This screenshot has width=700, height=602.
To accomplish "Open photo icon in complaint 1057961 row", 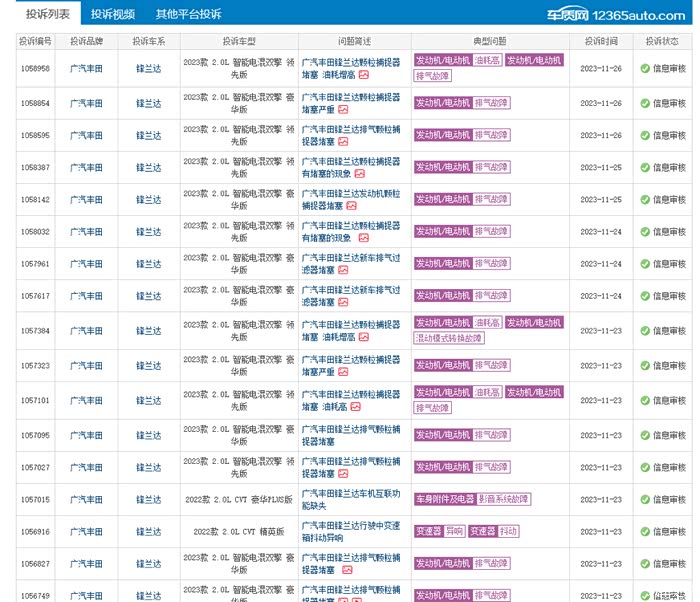I will [343, 270].
